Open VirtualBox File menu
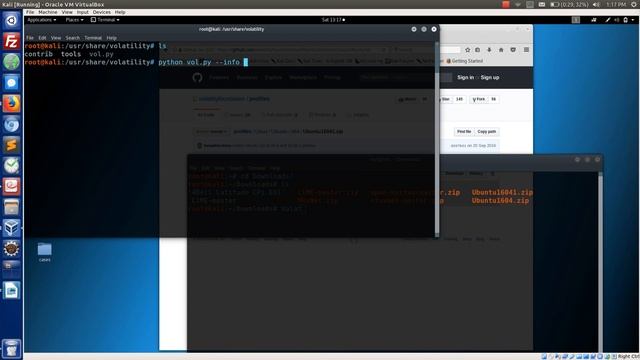The height and width of the screenshot is (360, 640). [x=30, y=12]
